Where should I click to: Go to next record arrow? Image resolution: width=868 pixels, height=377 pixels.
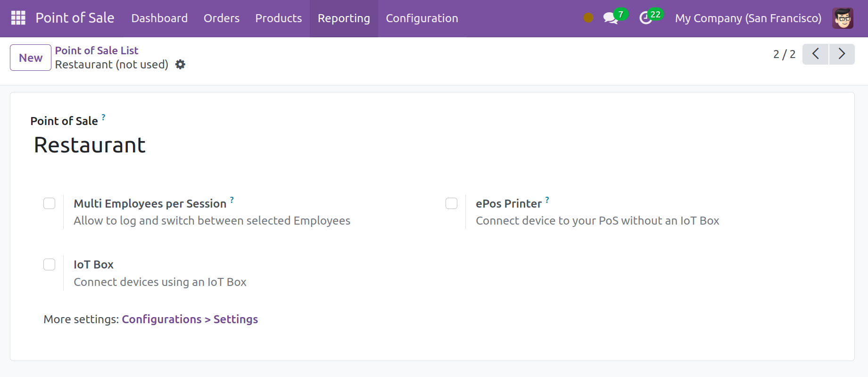[x=842, y=54]
